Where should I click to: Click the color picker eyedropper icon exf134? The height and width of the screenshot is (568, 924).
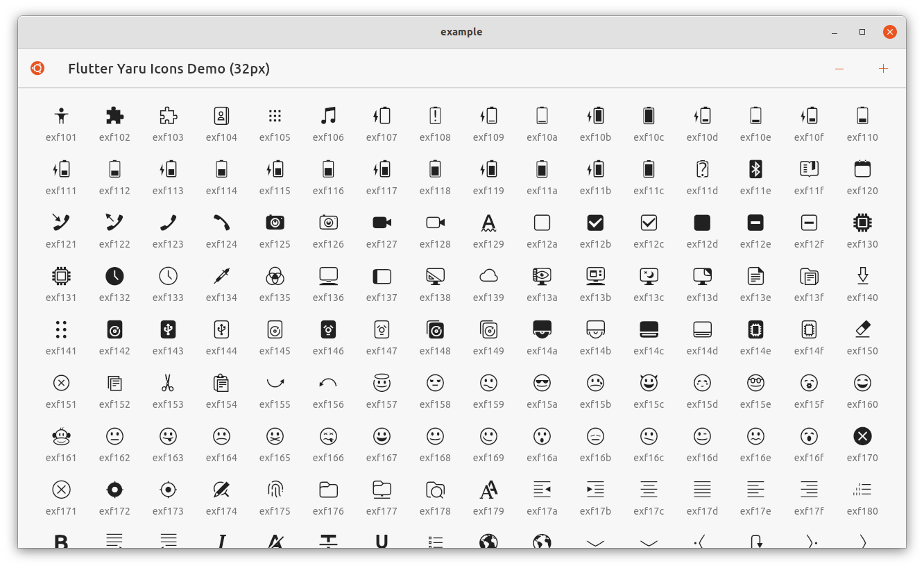[x=221, y=275]
